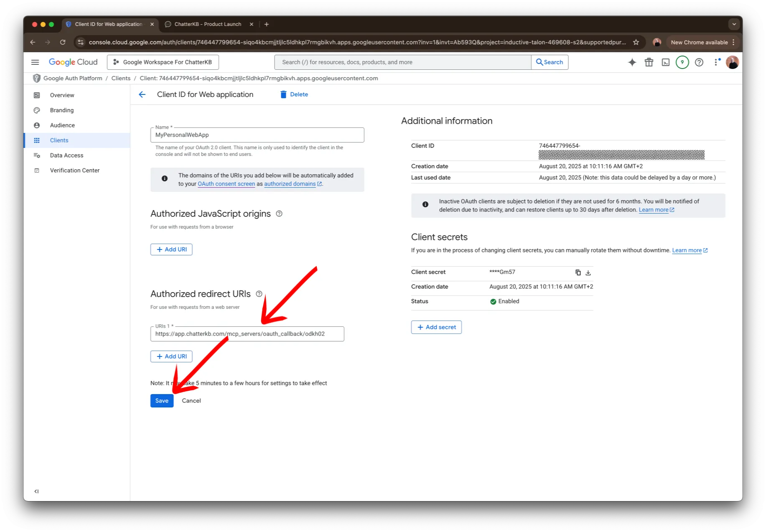Open the OAuth consent screen link
This screenshot has height=532, width=766.
point(226,184)
